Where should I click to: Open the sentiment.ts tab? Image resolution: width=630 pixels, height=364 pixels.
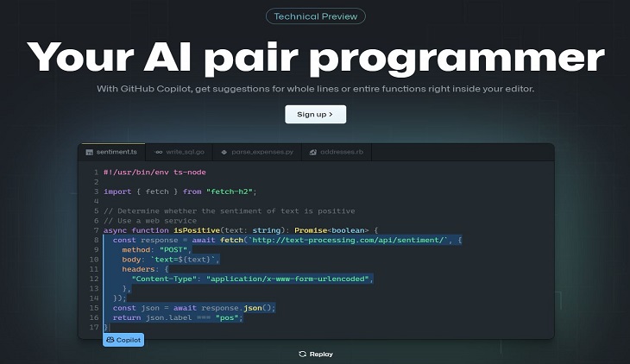point(111,152)
